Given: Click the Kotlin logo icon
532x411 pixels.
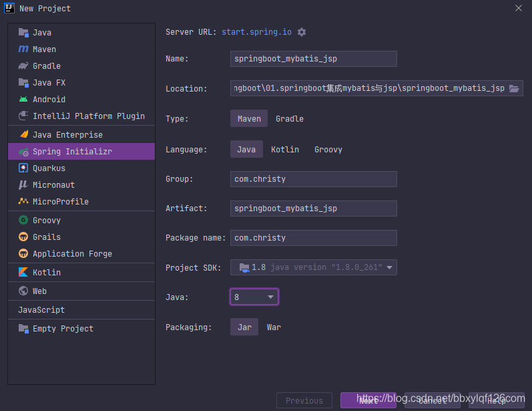Looking at the screenshot, I should point(23,272).
